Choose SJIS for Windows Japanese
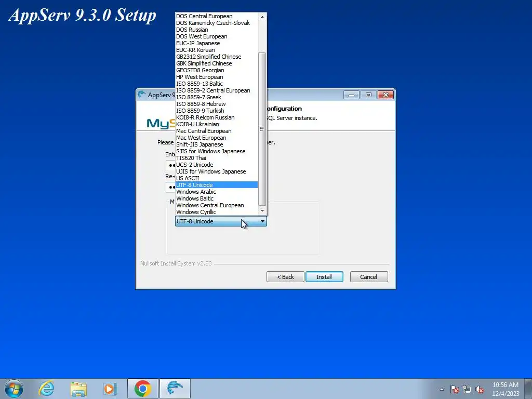Screen dimensions: 532x399 [217, 151]
